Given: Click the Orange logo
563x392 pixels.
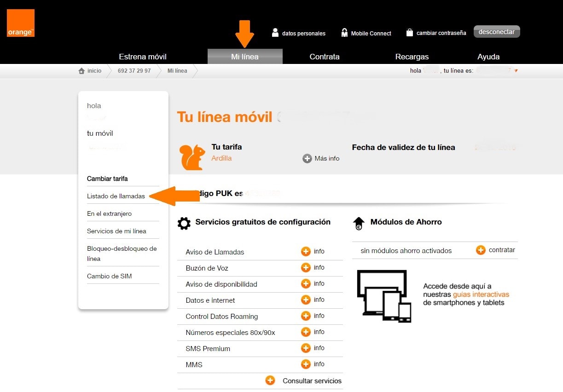Looking at the screenshot, I should [21, 23].
